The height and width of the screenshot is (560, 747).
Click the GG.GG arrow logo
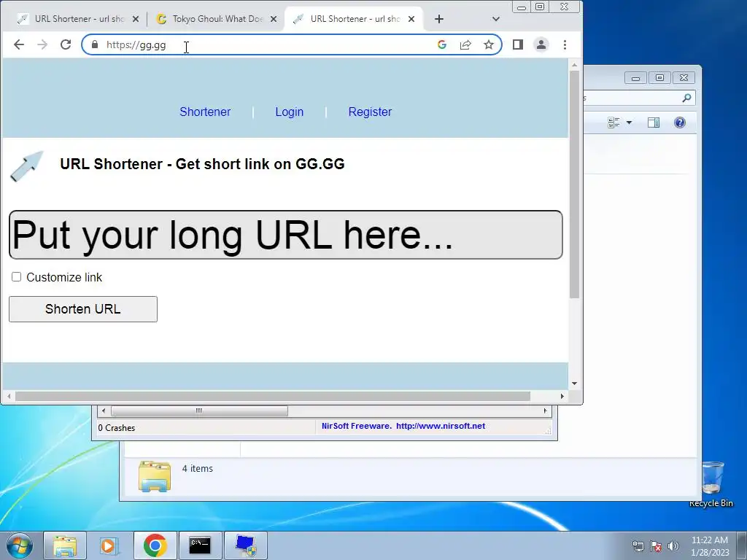(27, 166)
